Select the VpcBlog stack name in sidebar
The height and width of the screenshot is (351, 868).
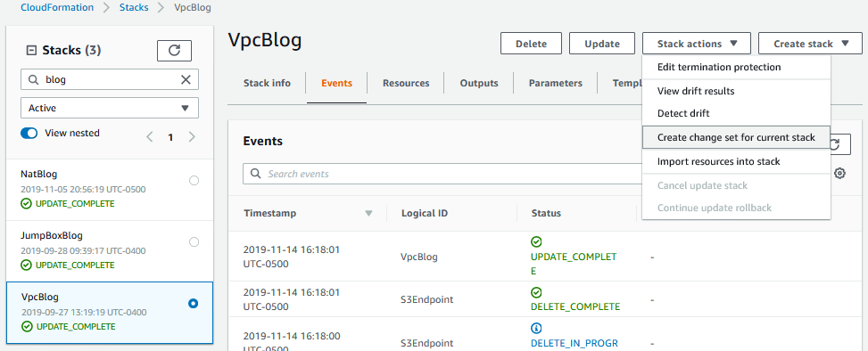tap(39, 297)
